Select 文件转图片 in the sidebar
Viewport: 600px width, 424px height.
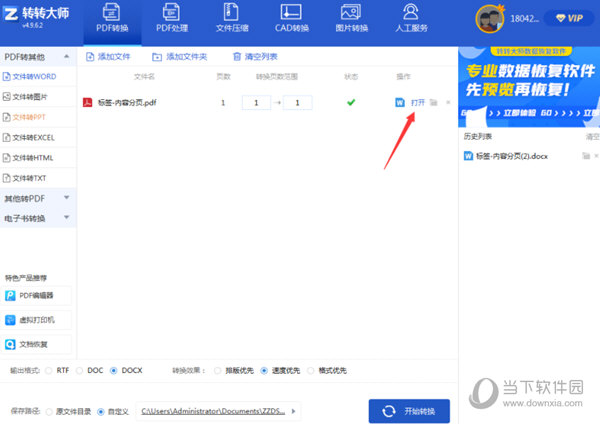pos(38,97)
